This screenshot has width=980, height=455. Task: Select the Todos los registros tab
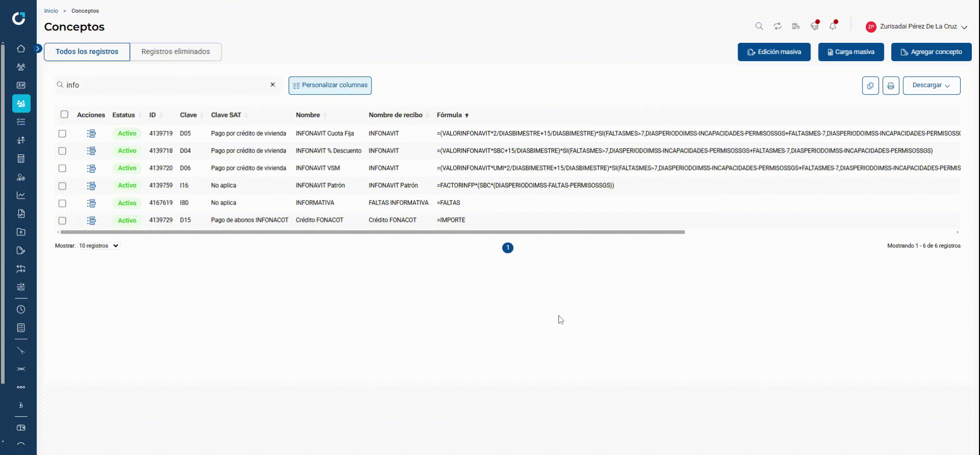click(87, 52)
